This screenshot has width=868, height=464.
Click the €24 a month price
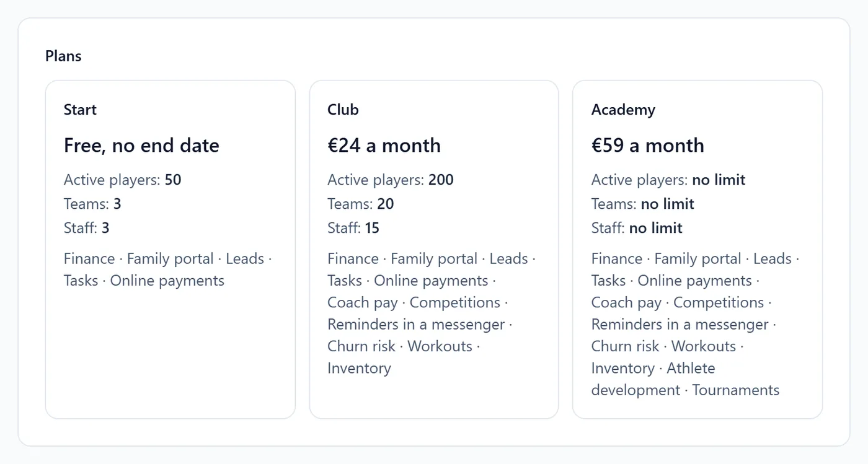point(384,145)
